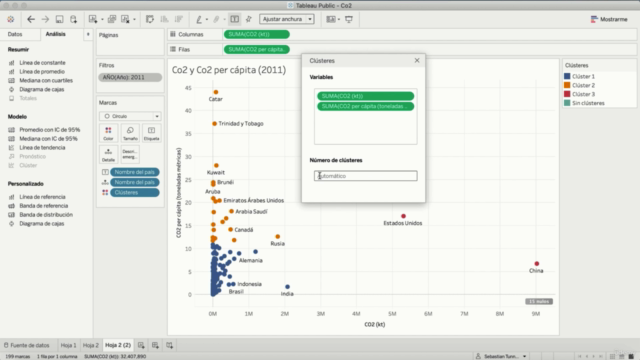This screenshot has height=360, width=640.
Task: Click the Hoja 2 (2) sheet tab
Action: [118, 345]
